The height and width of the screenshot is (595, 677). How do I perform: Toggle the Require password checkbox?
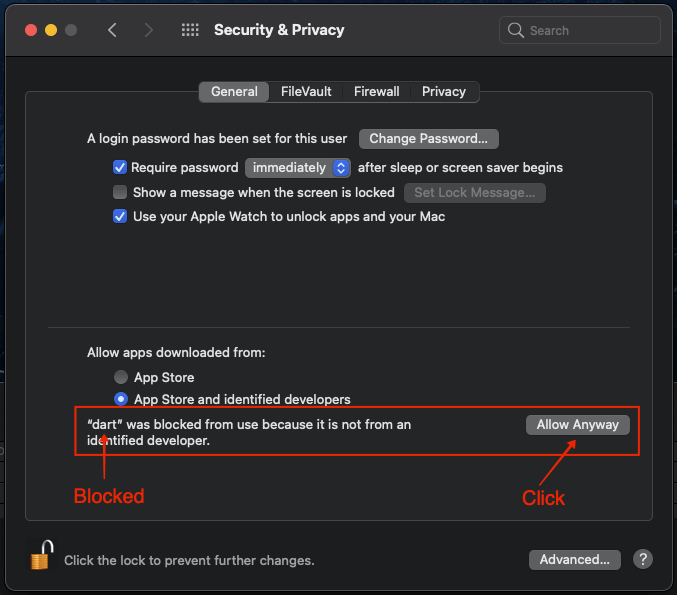point(120,167)
